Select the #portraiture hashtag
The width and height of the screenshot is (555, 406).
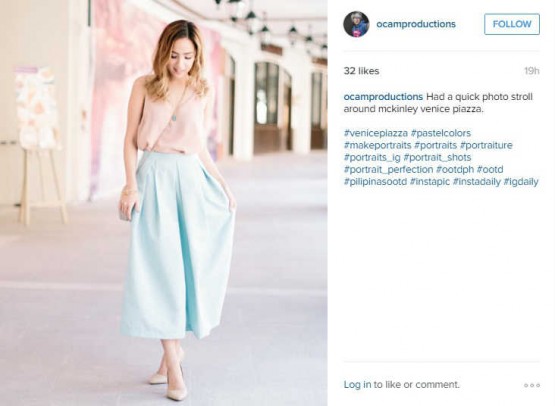(x=486, y=145)
